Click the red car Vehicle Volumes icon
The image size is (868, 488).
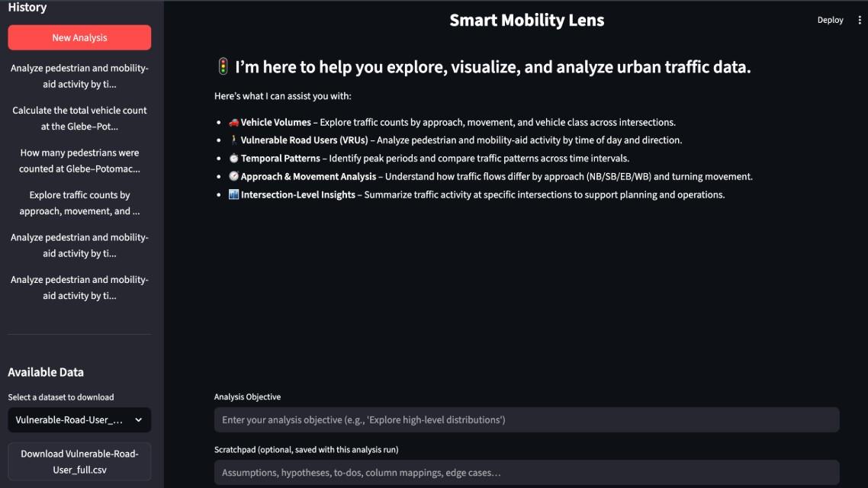[x=233, y=122]
